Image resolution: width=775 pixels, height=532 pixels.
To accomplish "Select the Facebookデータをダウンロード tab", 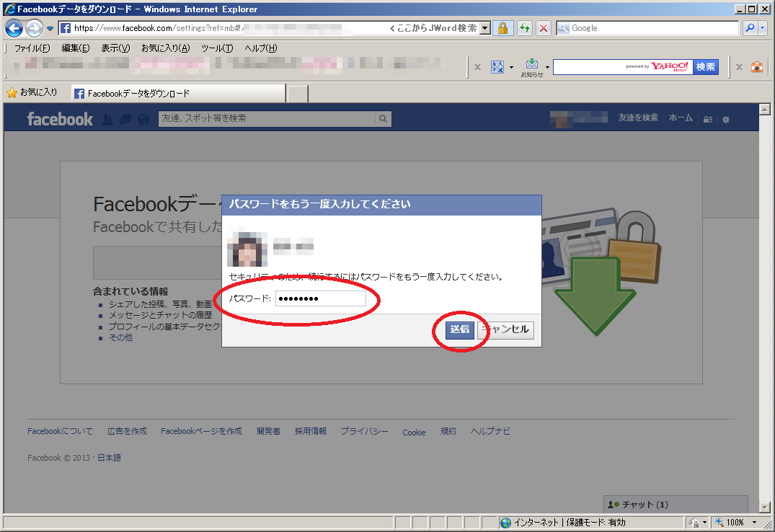I will [179, 94].
